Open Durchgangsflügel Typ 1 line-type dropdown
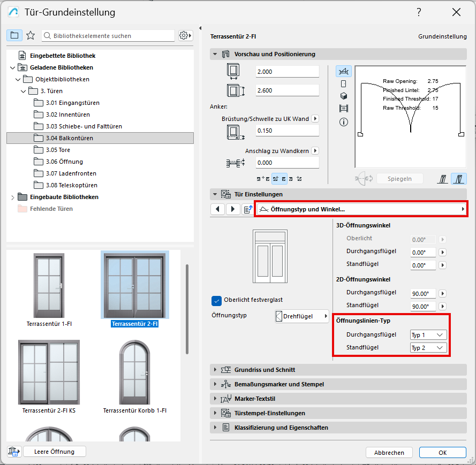This screenshot has height=465, width=476. pyautogui.click(x=428, y=335)
